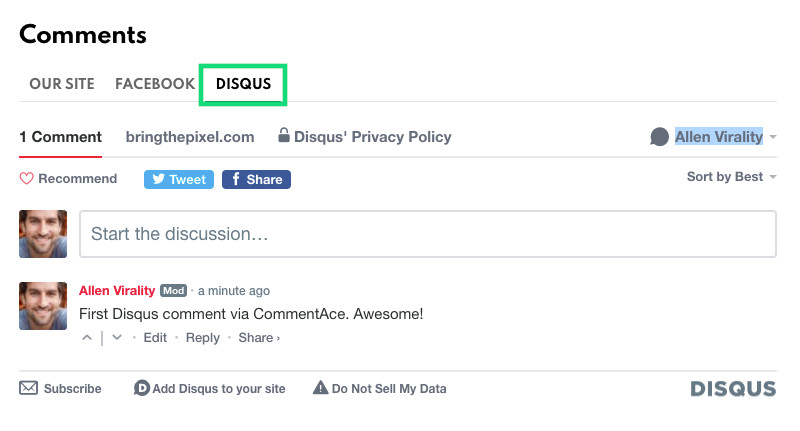
Task: Open the Allen Virality account dropdown
Action: (726, 137)
